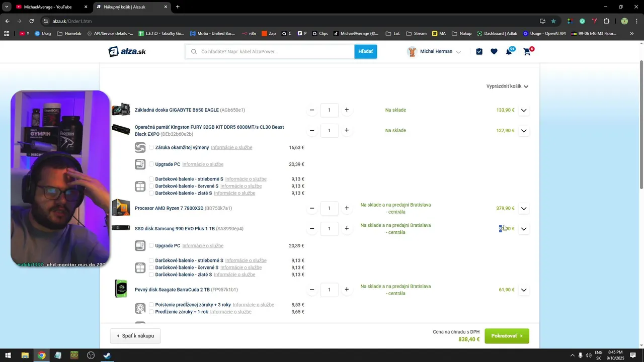Tick Upgrade PC checkbox under Kingston memory
644x362 pixels.
(x=151, y=164)
